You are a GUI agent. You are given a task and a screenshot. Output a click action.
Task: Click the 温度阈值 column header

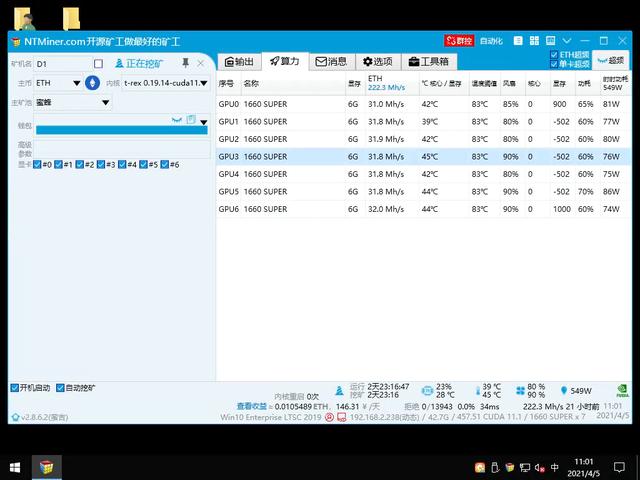pyautogui.click(x=484, y=84)
